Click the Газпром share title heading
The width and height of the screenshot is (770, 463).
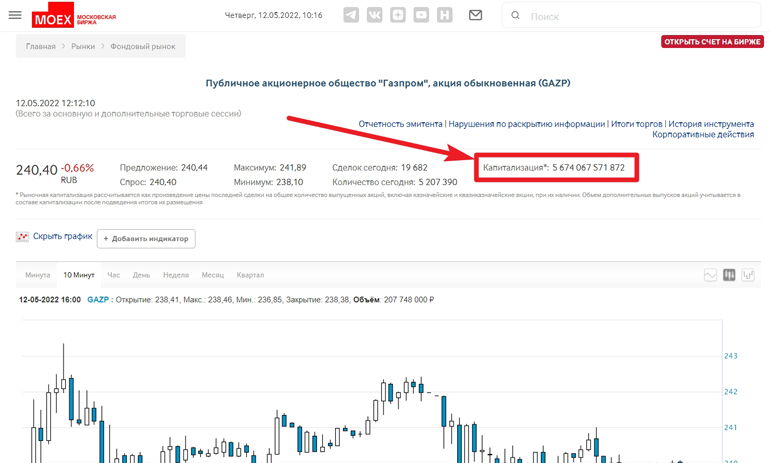388,83
